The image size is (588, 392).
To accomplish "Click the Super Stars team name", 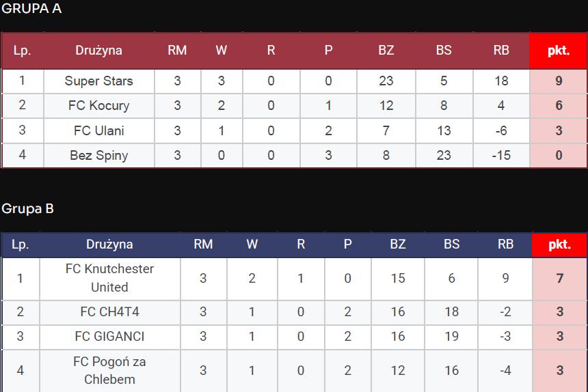I will point(99,81).
